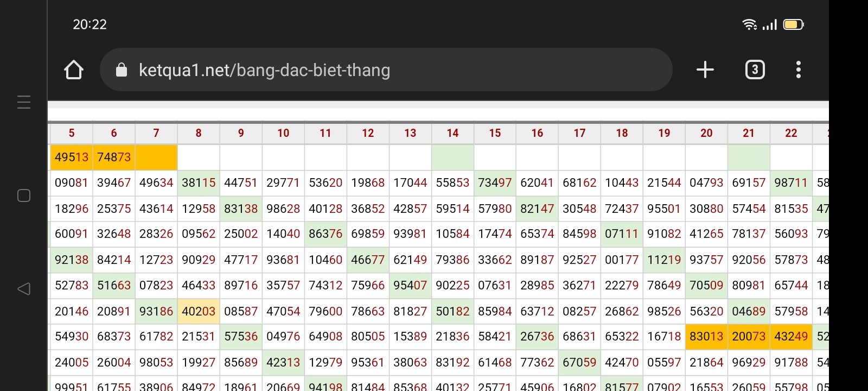Screen dimensions: 868x391
Task: Open a new tab with plus icon
Action: (x=705, y=70)
